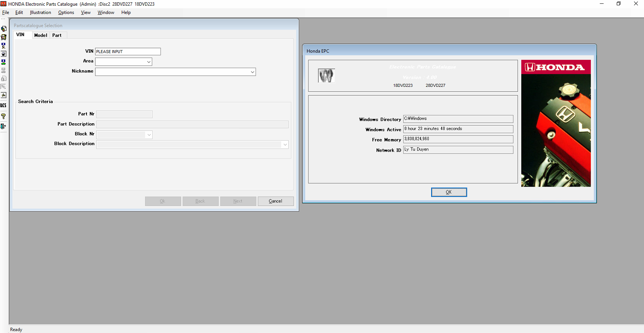Viewport: 644px width, 333px height.
Task: Click the Network ID text field
Action: 458,150
